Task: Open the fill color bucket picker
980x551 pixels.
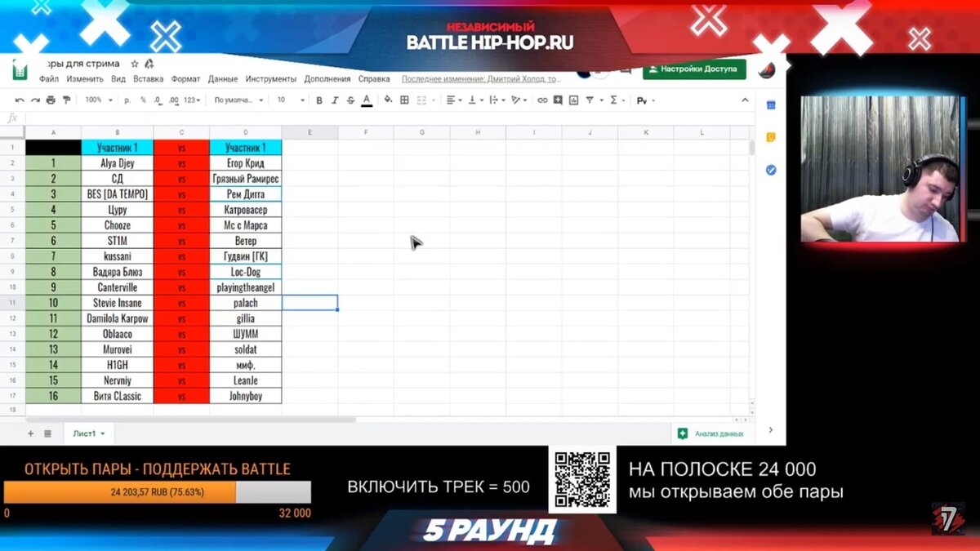Action: (387, 100)
